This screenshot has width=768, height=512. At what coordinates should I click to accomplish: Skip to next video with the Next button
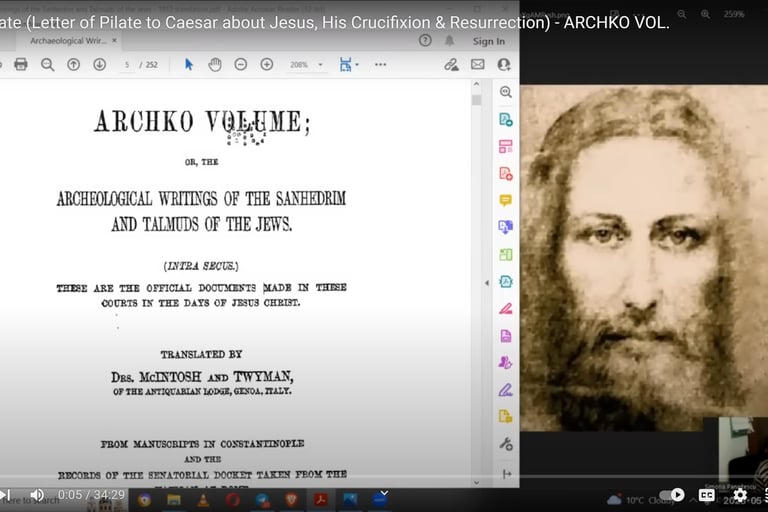click(5, 495)
